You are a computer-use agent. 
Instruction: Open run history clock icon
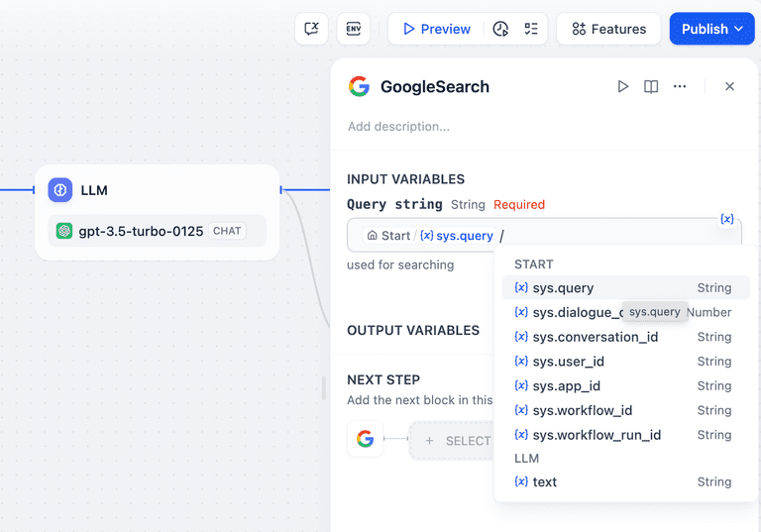[500, 29]
